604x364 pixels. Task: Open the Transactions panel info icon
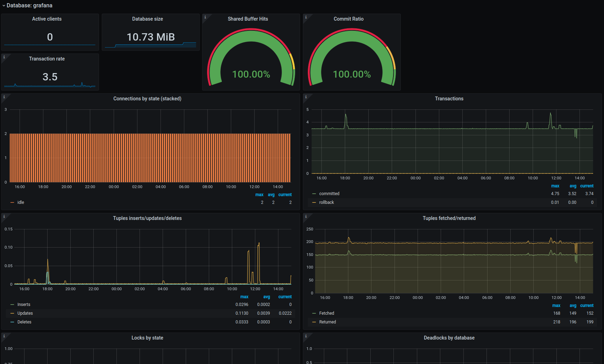pos(306,97)
